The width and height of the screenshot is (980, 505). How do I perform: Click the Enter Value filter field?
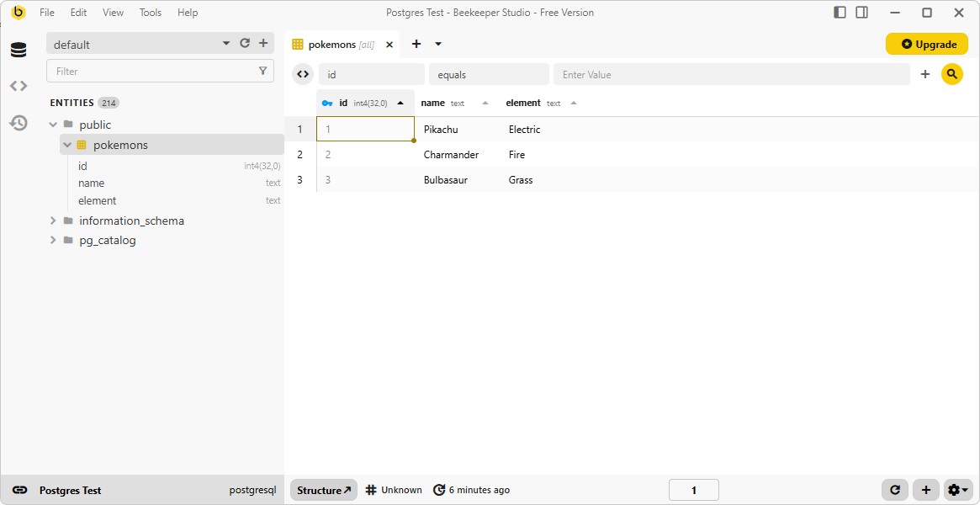pos(731,74)
